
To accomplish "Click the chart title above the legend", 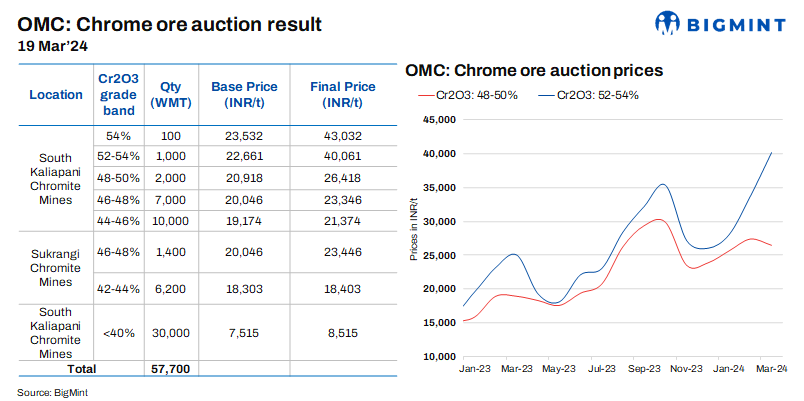I will pos(534,72).
